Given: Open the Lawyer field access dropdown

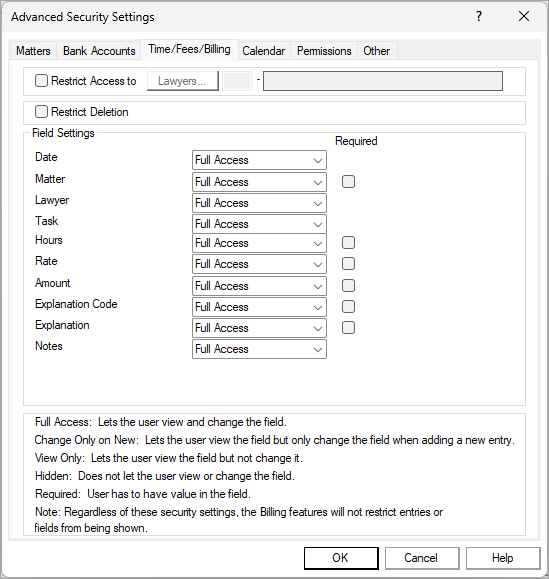Looking at the screenshot, I should click(259, 203).
